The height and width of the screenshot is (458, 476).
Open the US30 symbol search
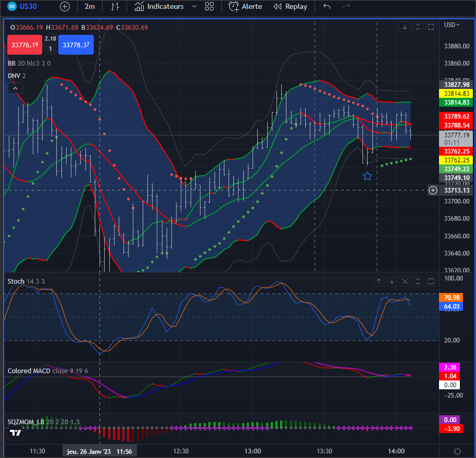click(x=22, y=6)
